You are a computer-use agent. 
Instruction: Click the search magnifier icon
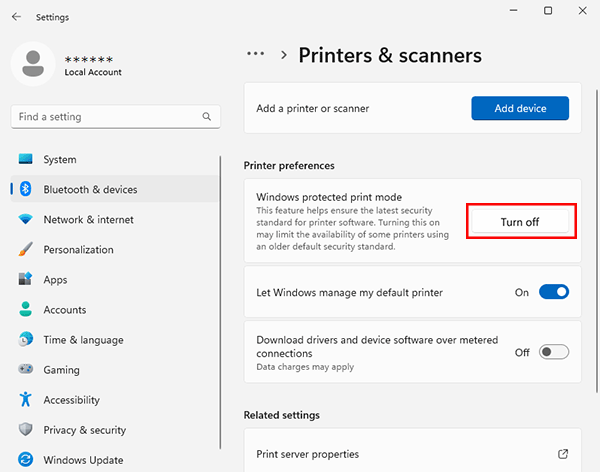pyautogui.click(x=207, y=117)
